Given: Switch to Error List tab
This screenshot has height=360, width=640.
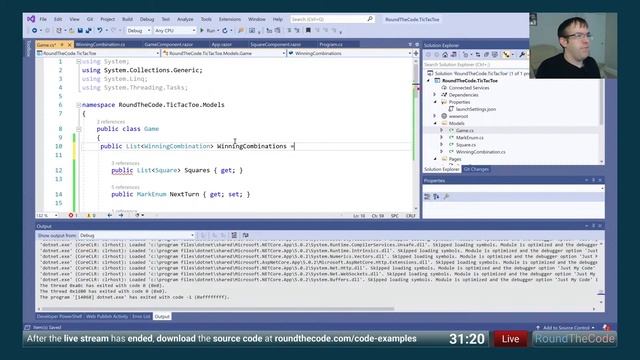Looking at the screenshot, I should 141,316.
